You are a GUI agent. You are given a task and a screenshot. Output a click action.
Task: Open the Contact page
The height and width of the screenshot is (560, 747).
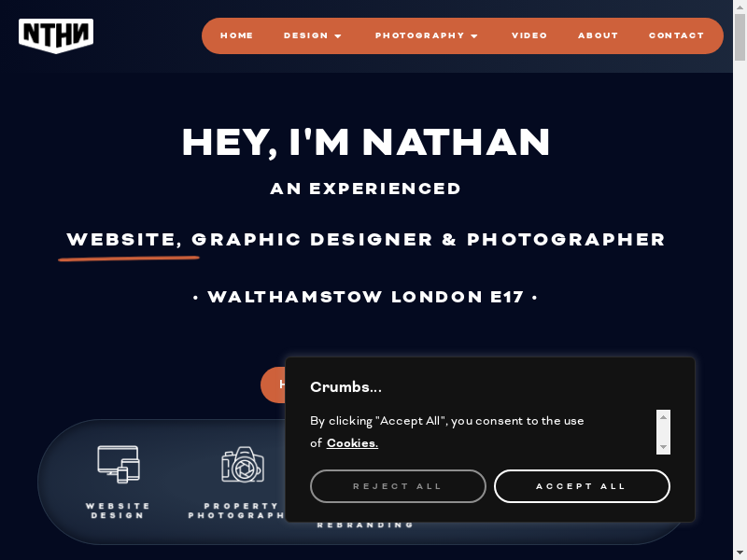click(676, 35)
